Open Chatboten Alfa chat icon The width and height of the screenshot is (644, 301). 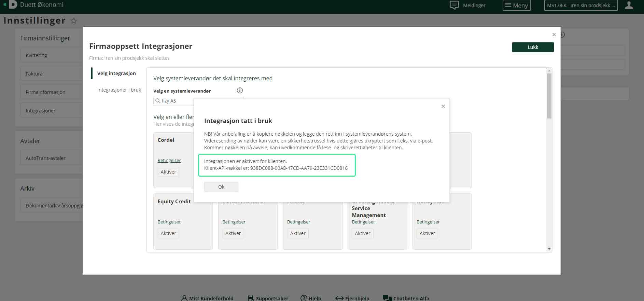tap(387, 298)
